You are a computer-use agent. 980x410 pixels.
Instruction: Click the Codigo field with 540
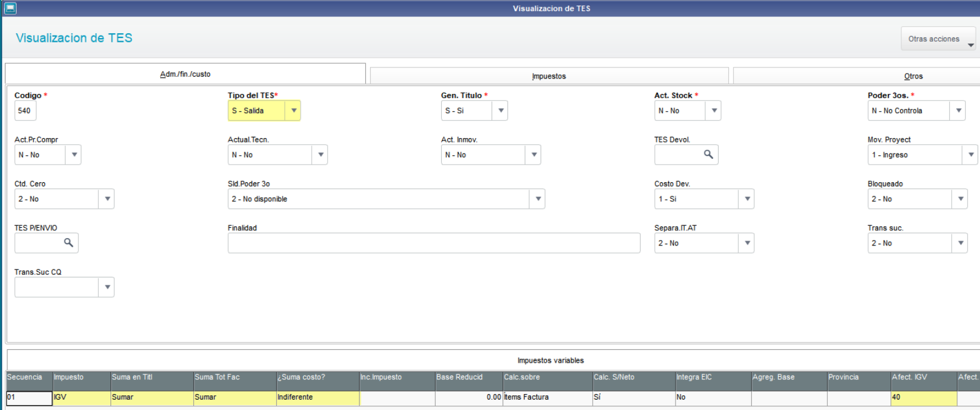coord(25,110)
